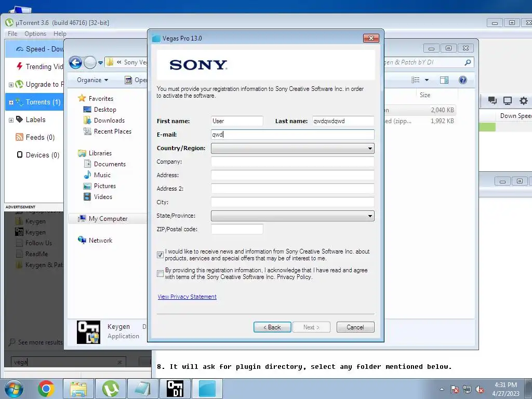
Task: Open the notepad icon in the taskbar
Action: [x=143, y=389]
